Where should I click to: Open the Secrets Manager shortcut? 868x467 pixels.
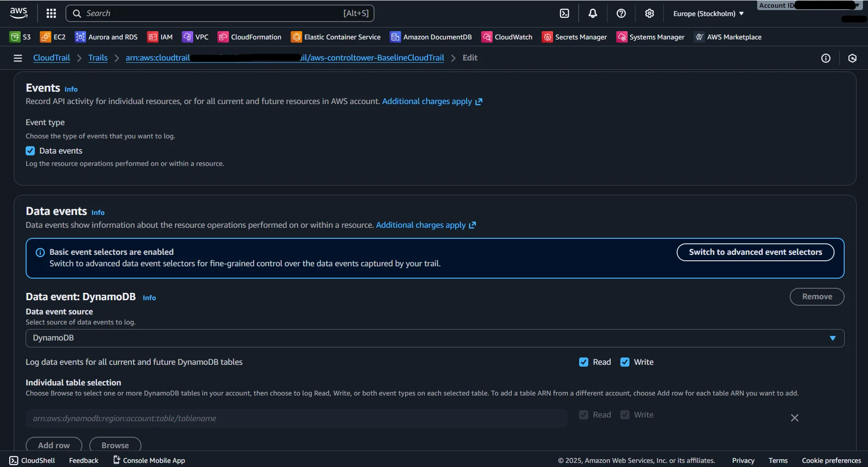(574, 37)
